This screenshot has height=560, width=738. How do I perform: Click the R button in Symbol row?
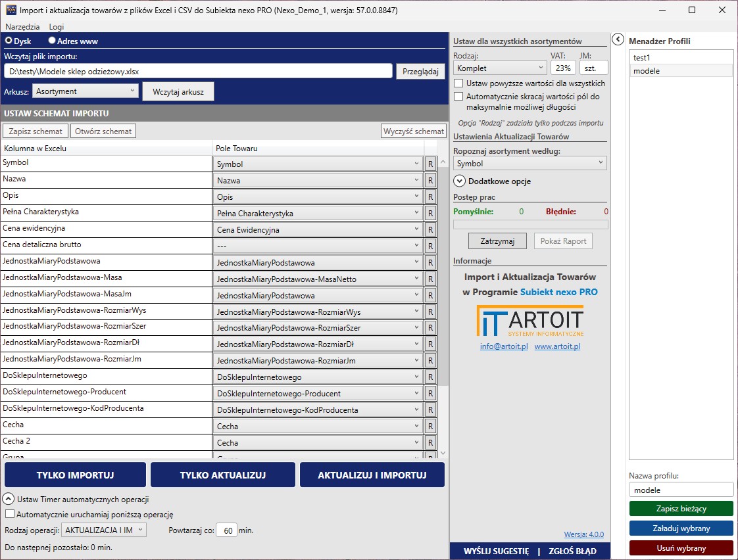click(x=431, y=164)
